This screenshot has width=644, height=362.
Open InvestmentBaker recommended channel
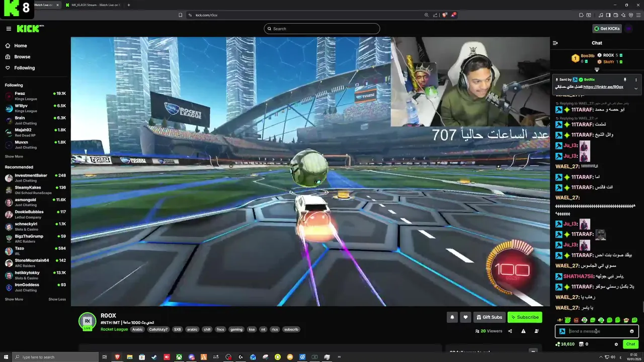pyautogui.click(x=35, y=177)
